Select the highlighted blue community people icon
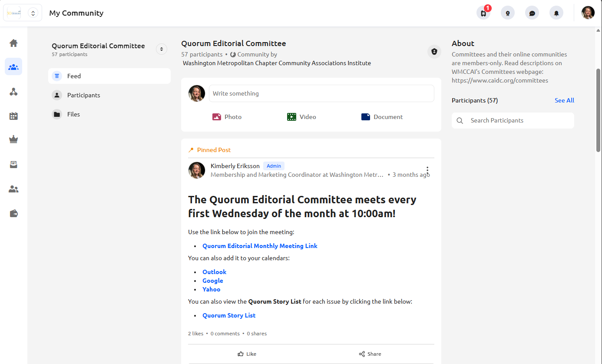 (13, 67)
